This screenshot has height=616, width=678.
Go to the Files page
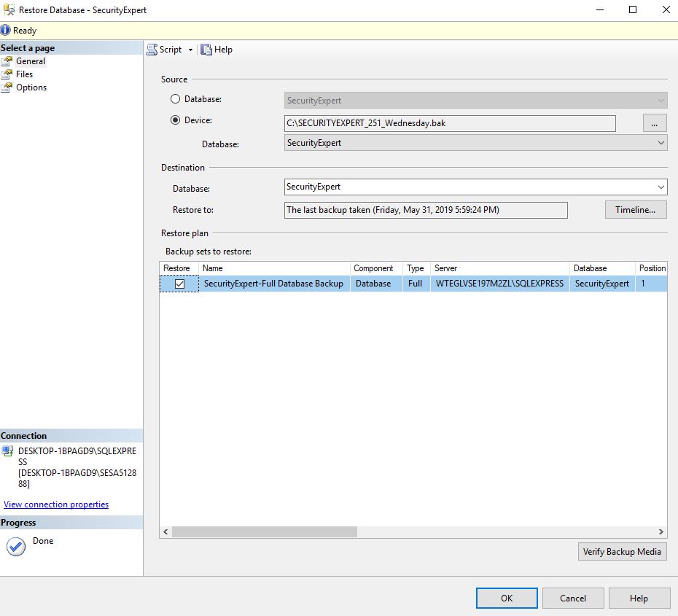24,74
